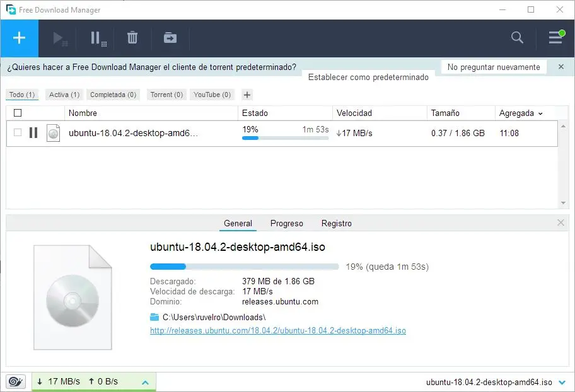Click the ↓17 MB/s speed cell in the row
The width and height of the screenshot is (575, 392).
(x=354, y=133)
